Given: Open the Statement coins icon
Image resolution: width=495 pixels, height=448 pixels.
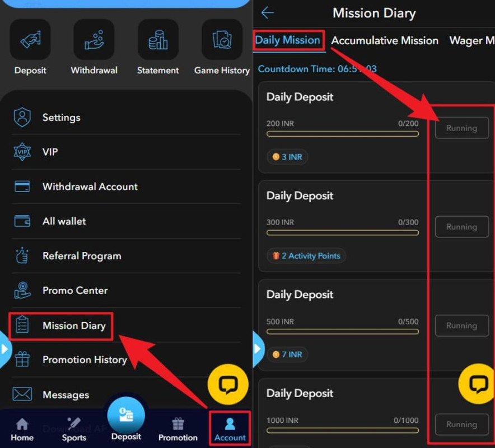Looking at the screenshot, I should tap(158, 40).
